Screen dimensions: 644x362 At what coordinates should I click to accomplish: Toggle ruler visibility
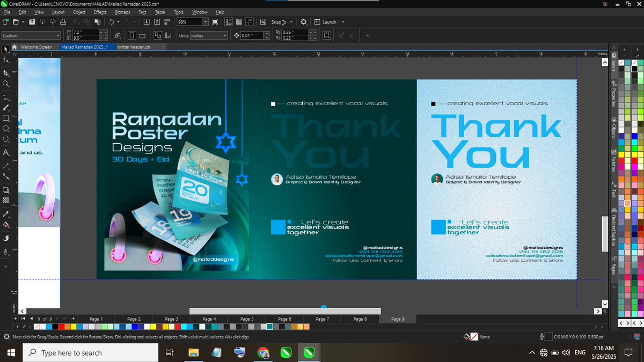click(x=228, y=21)
